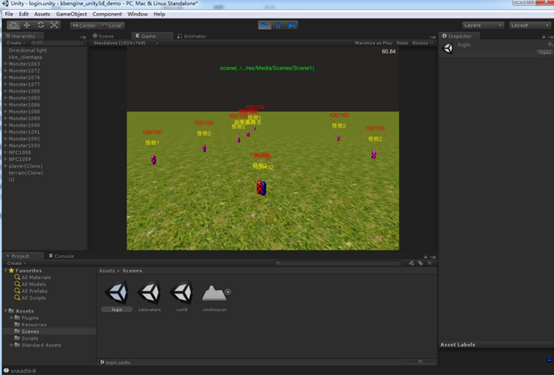Screen dimensions: 554x375
Task: Switch to the Animator tab
Action: pos(191,36)
